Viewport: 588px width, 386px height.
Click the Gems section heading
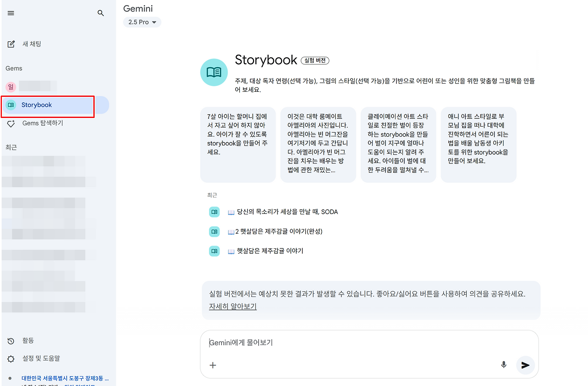click(14, 68)
